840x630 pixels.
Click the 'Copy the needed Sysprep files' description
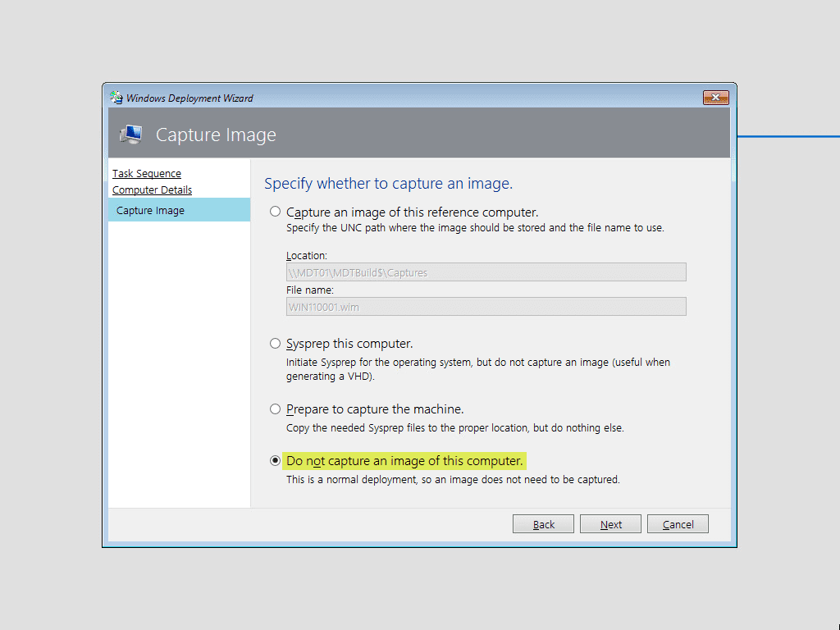[x=454, y=428]
